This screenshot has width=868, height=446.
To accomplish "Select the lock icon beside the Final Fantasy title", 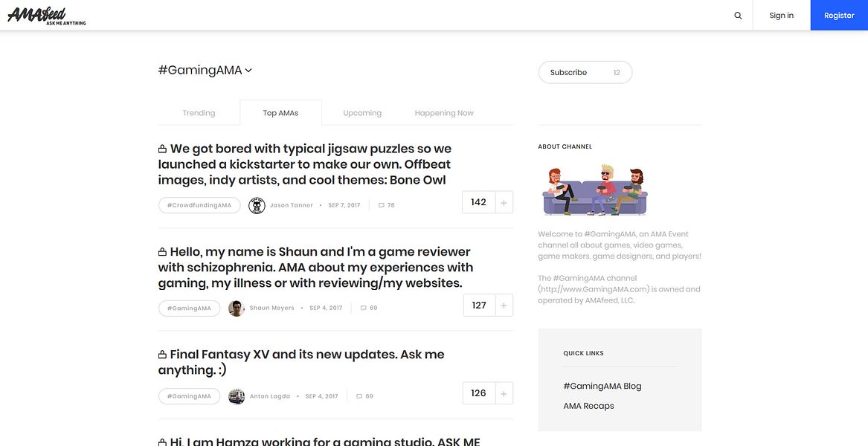I will pyautogui.click(x=163, y=354).
